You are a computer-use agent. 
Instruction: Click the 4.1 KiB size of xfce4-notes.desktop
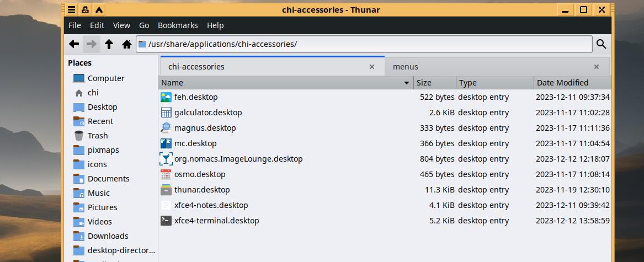click(x=442, y=205)
